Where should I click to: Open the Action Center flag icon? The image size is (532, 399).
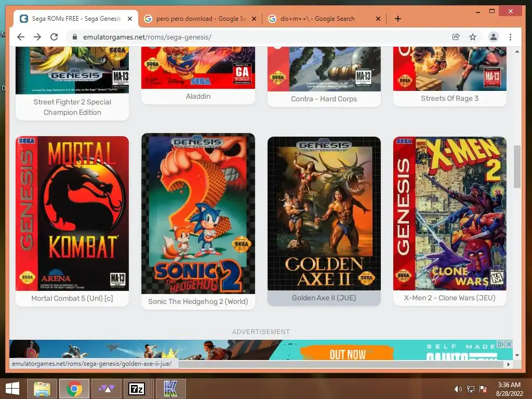pos(483,389)
